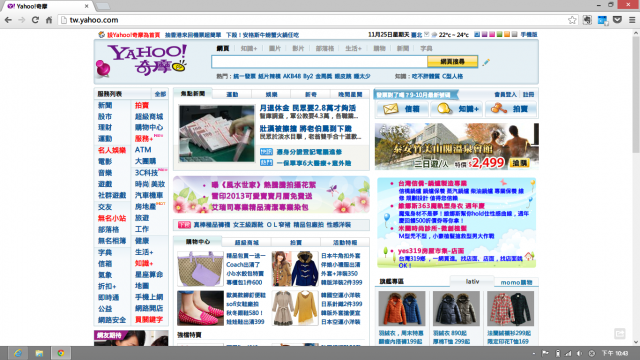Image resolution: width=640 pixels, height=360 pixels.
Task: Choose the gray page theme swatch
Action: [x=514, y=35]
